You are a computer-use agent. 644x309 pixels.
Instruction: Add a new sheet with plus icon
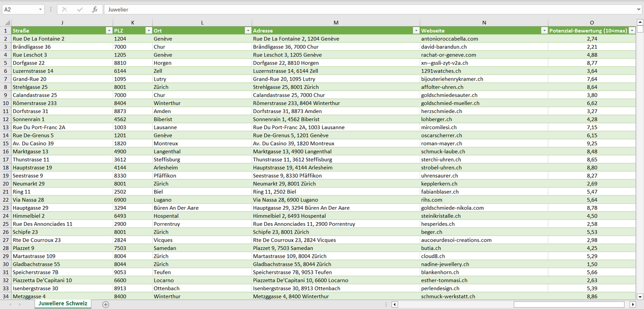106,305
